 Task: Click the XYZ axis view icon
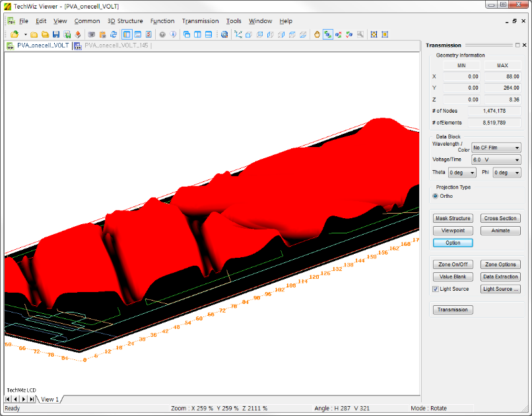(x=238, y=34)
